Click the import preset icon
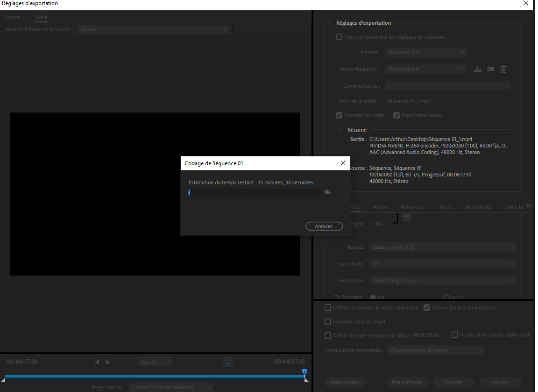538x392 pixels. pyautogui.click(x=490, y=69)
